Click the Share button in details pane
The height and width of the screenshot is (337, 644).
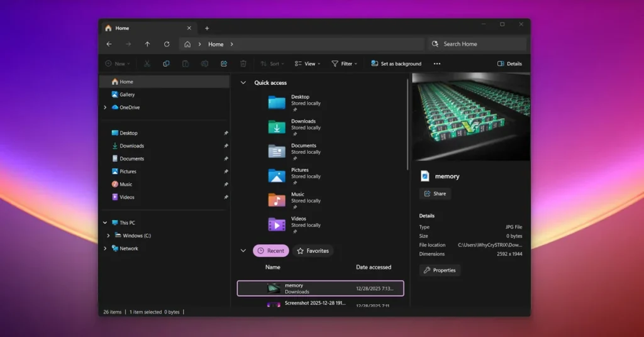pos(435,194)
